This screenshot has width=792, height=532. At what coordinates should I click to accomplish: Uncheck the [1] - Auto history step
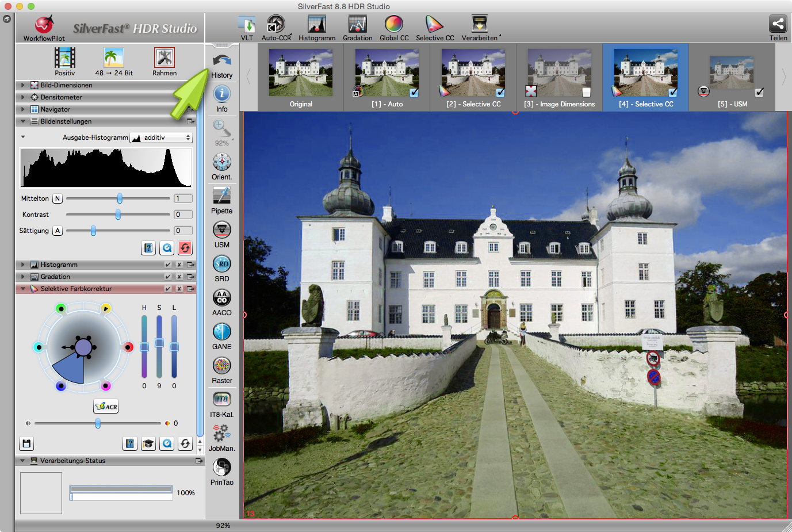414,92
